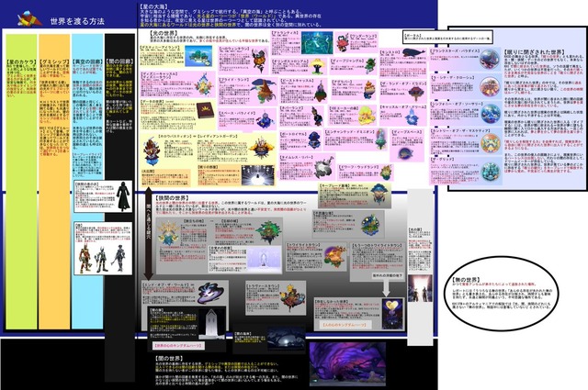The height and width of the screenshot is (390, 588).
Task: Open the Atlantica underwater image
Action: [317, 43]
